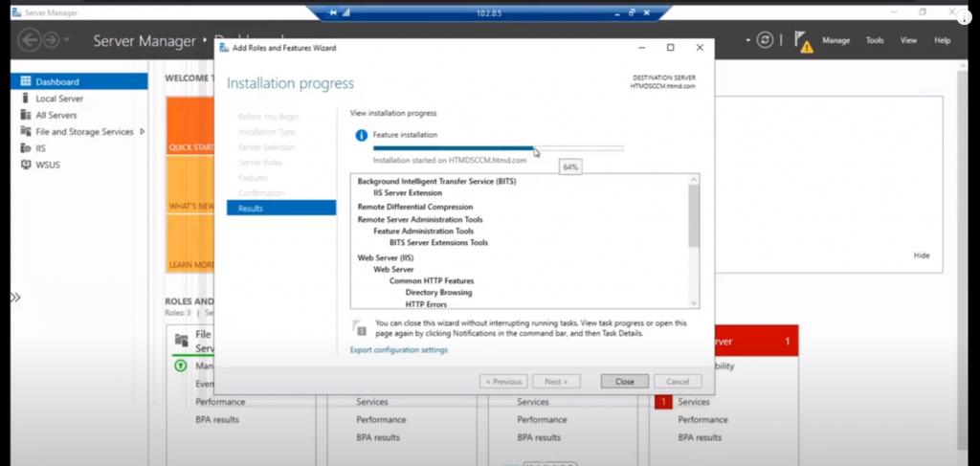Open Services in the red server tile
Screen dimensions: 980x466
click(x=694, y=402)
